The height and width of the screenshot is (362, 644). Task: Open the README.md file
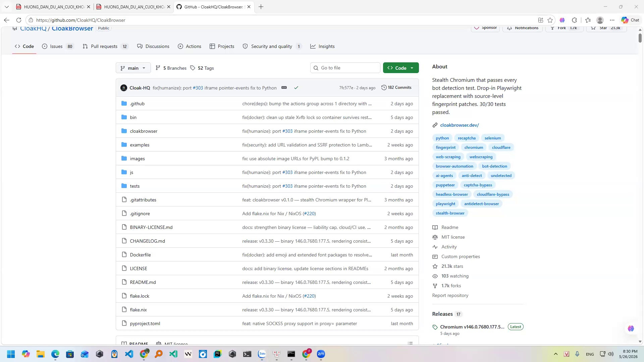143,282
